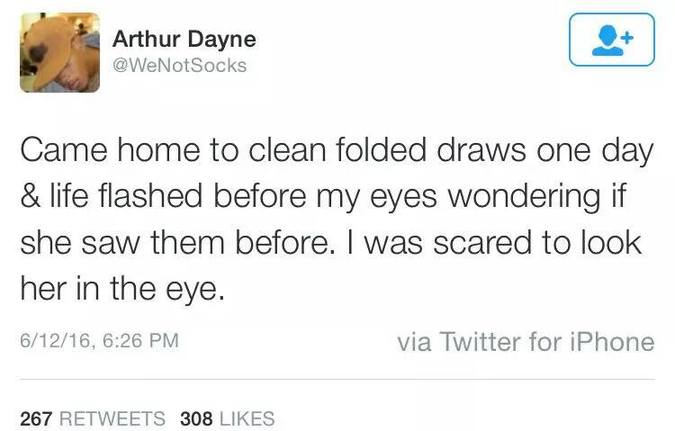Image resolution: width=675 pixels, height=431 pixels.
Task: Click the number 308 in the likes count
Action: (x=195, y=419)
